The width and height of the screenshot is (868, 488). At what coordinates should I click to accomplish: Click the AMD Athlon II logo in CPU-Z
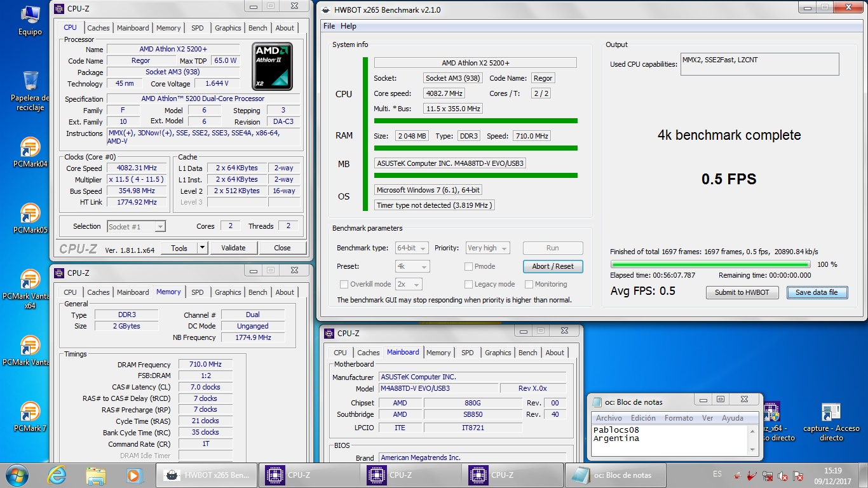pyautogui.click(x=272, y=66)
